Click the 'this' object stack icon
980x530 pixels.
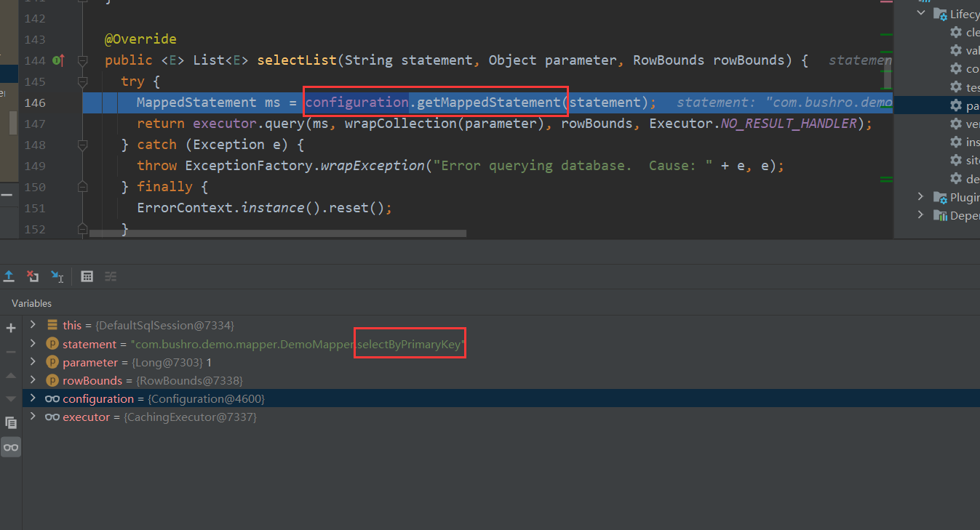52,325
